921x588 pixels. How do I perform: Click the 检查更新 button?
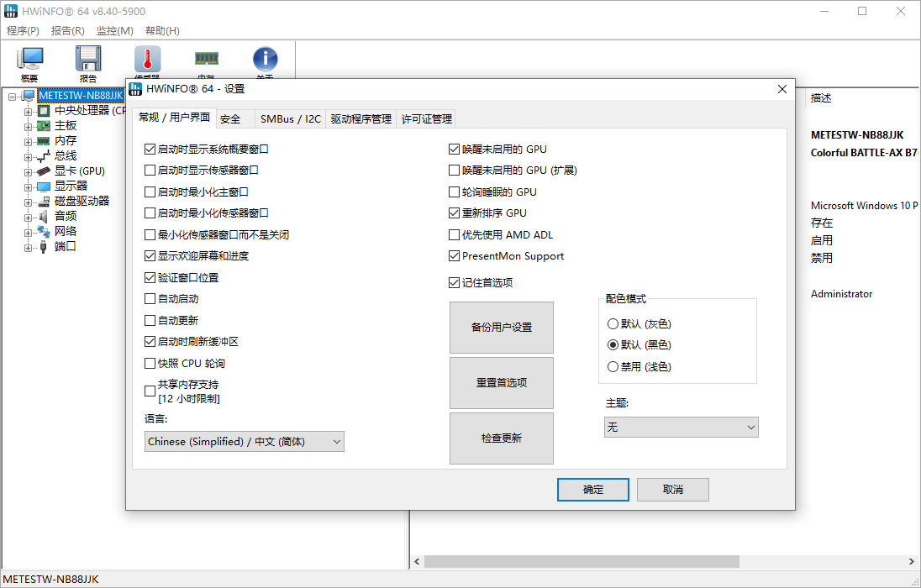click(502, 438)
